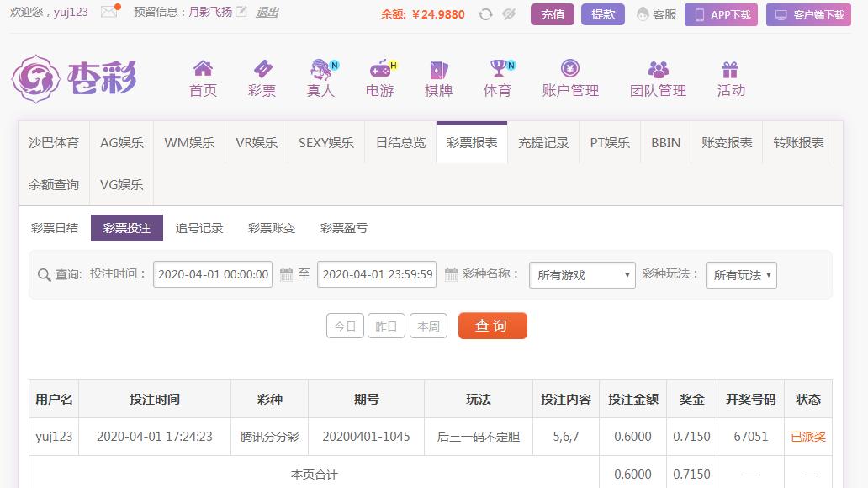Open the 体育 trophy icon
Image resolution: width=868 pixels, height=488 pixels.
(500, 68)
